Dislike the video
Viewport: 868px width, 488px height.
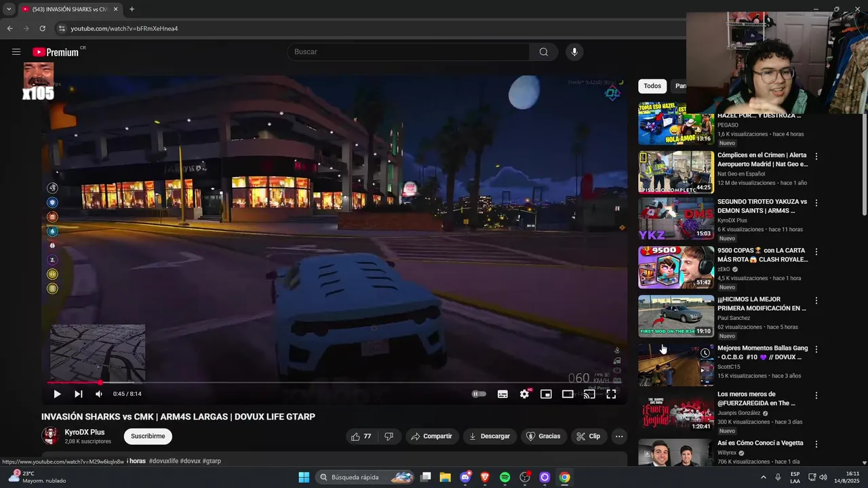pos(389,436)
